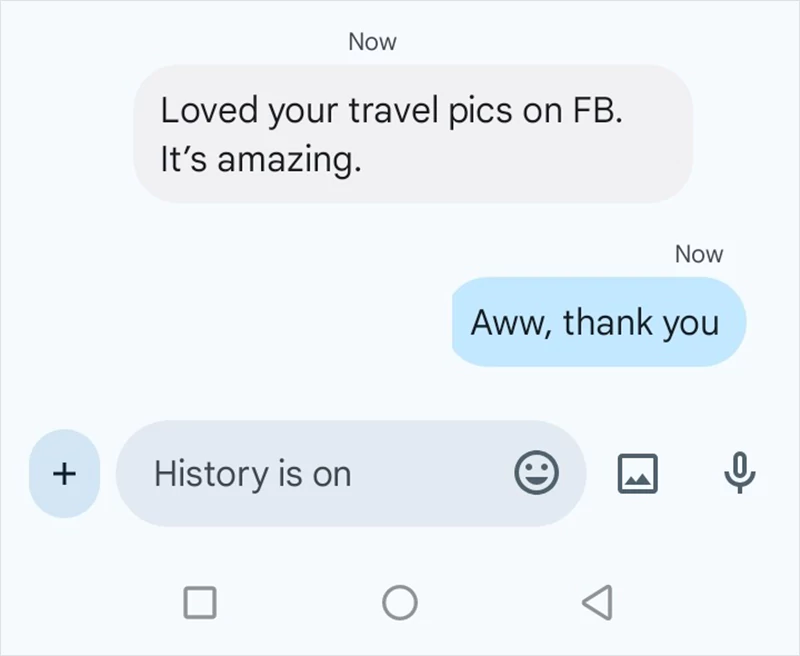Tap the 'Now' timestamp above the sent reply
Screen dimensions: 800x656
click(699, 254)
